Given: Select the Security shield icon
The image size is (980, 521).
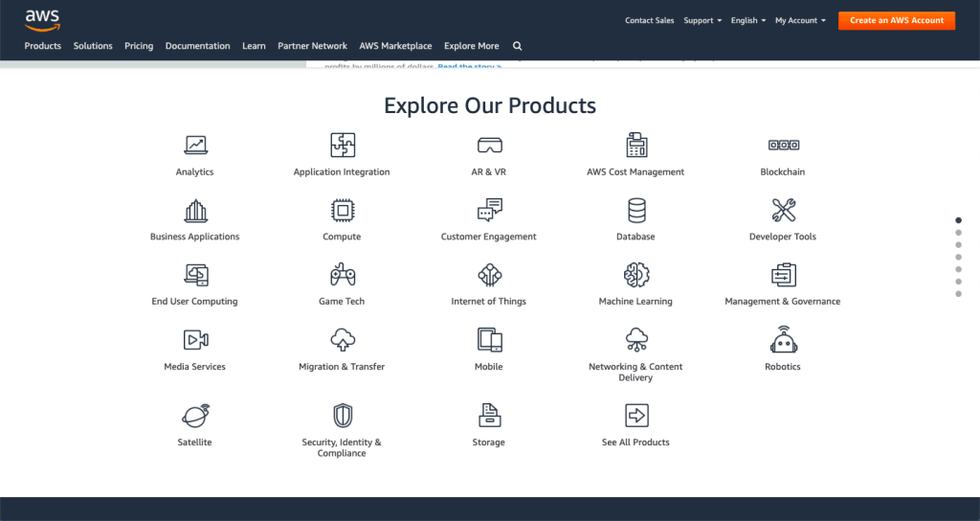Looking at the screenshot, I should coord(343,416).
